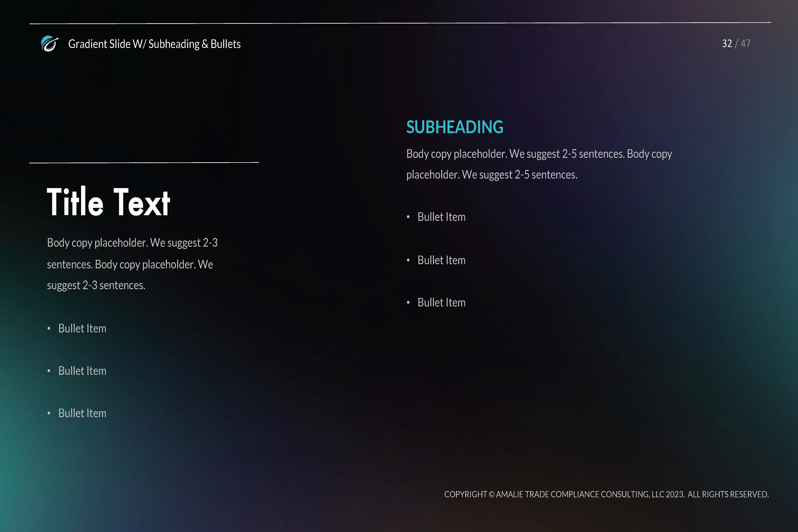The image size is (798, 532).
Task: Select second Bullet Item under Subheading
Action: [441, 260]
